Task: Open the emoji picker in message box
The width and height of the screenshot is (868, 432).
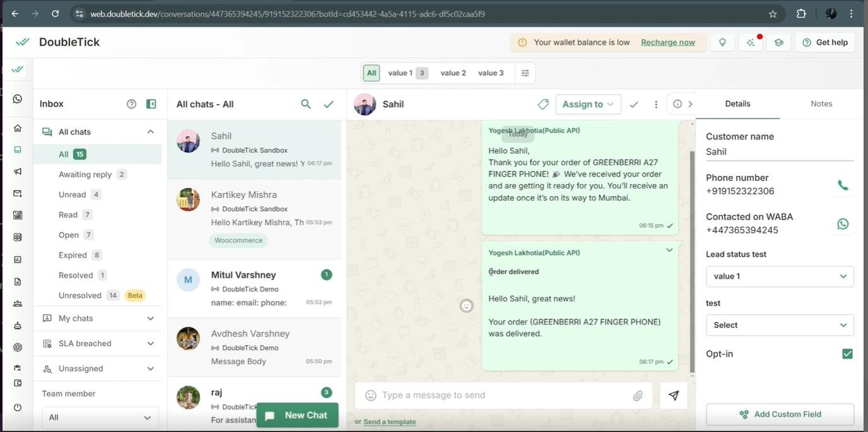Action: tap(371, 395)
